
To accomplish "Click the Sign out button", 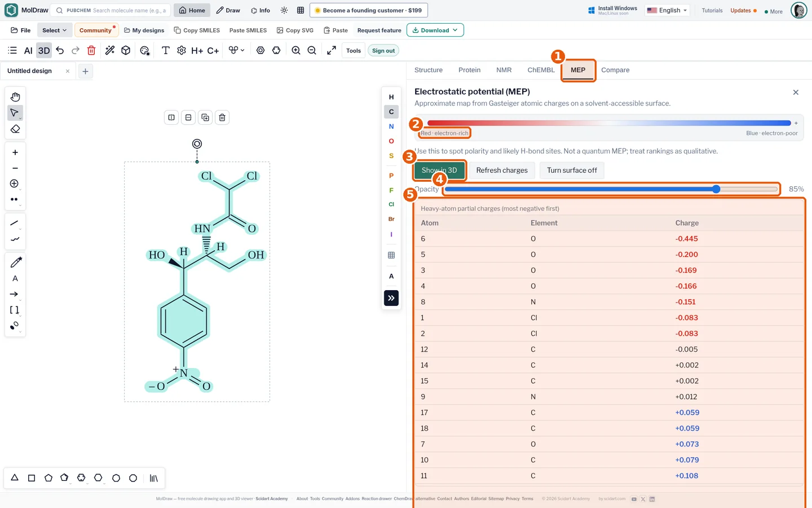I will click(383, 51).
